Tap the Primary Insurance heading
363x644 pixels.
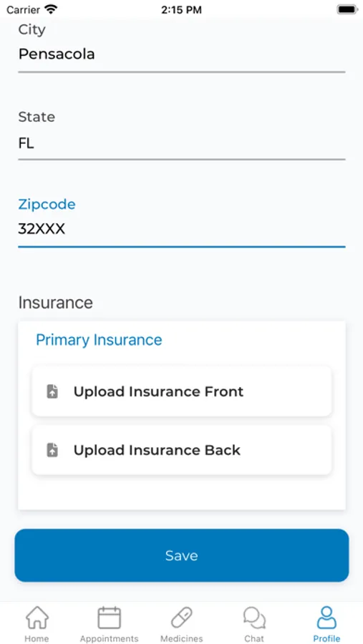point(99,340)
